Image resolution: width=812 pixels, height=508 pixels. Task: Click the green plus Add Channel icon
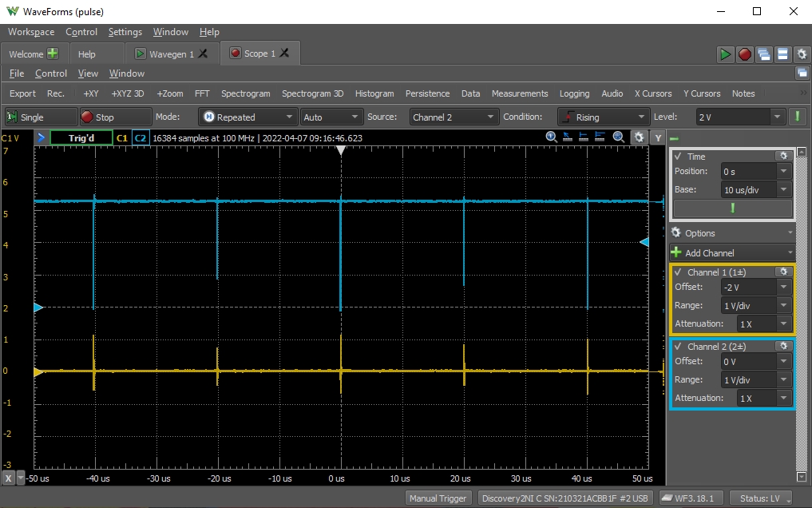pyautogui.click(x=675, y=252)
